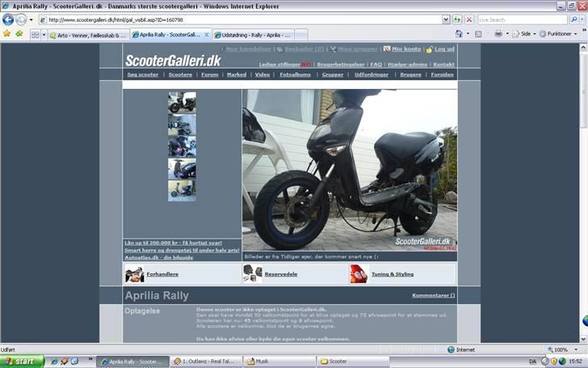Open the Musik folder taskbar item
Viewport: 588px width, 368px height.
pos(279,362)
